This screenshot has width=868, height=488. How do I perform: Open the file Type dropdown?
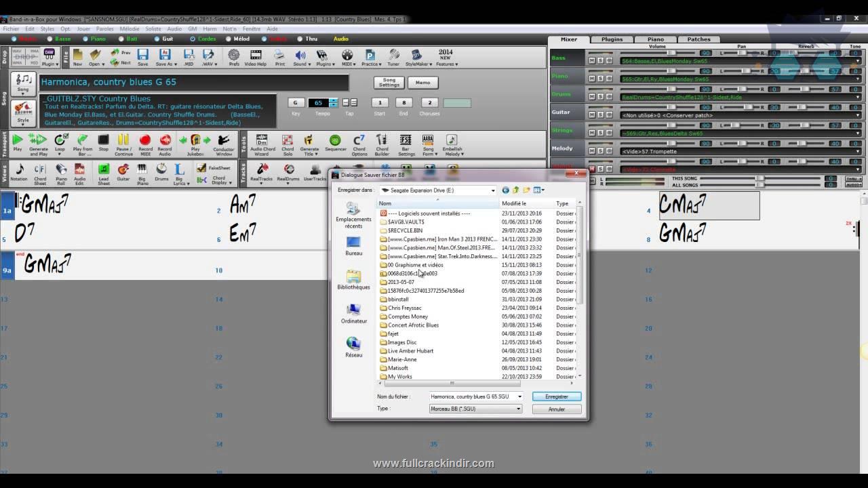click(519, 409)
